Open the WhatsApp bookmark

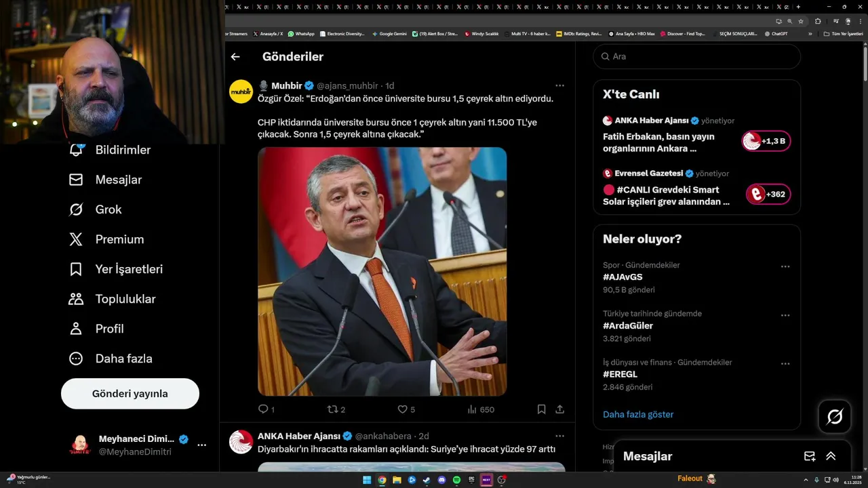(301, 33)
